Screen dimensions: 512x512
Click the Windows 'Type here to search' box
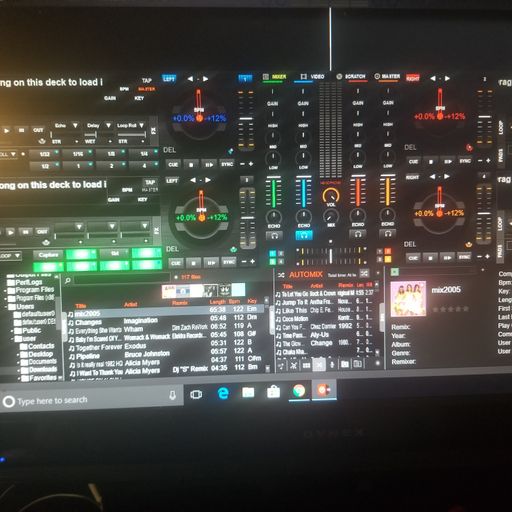(92, 400)
